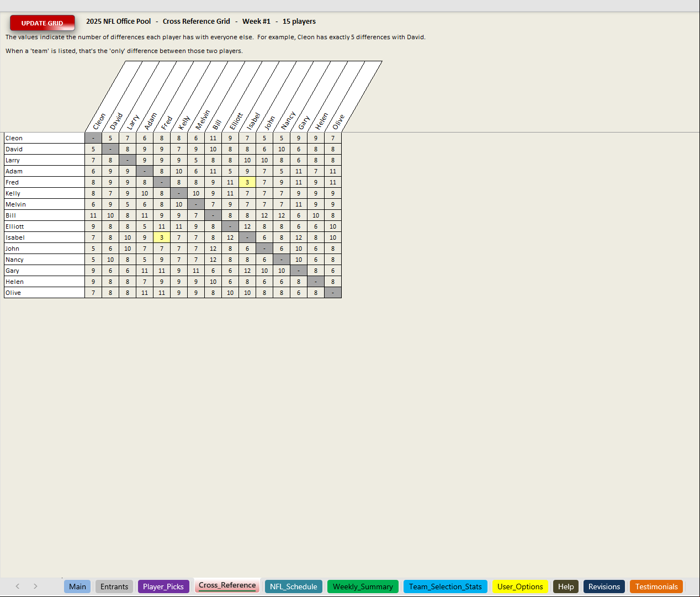Go to the User_Options tab
700x597 pixels.
520,587
